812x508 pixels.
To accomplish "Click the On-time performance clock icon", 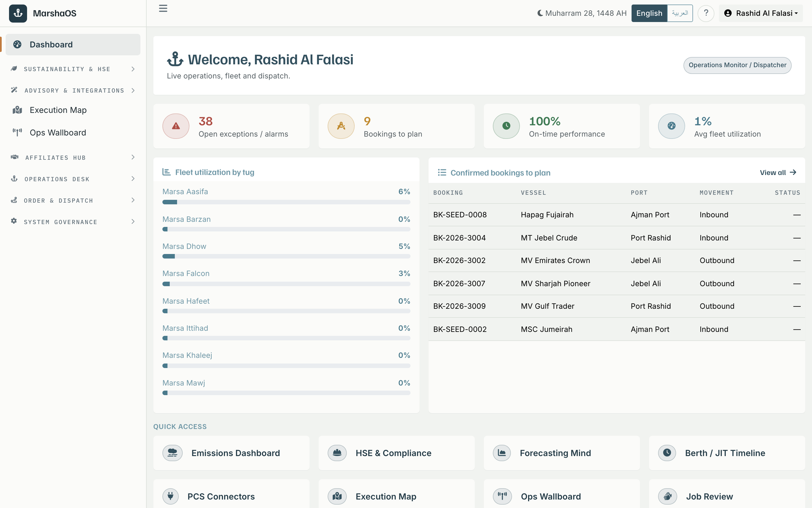I will coord(506,126).
